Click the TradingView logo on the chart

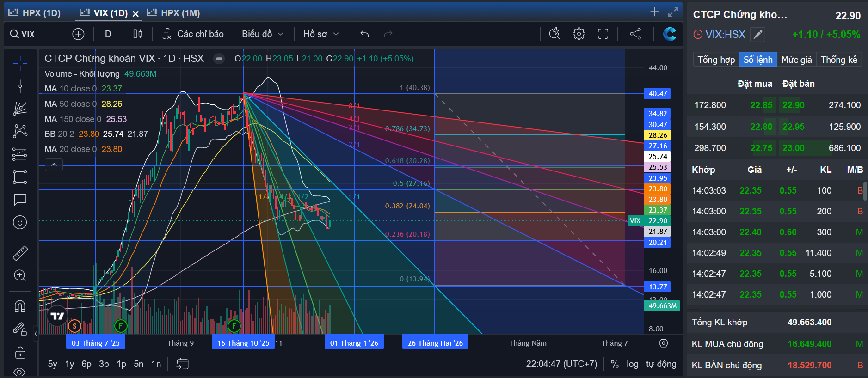pyautogui.click(x=57, y=316)
